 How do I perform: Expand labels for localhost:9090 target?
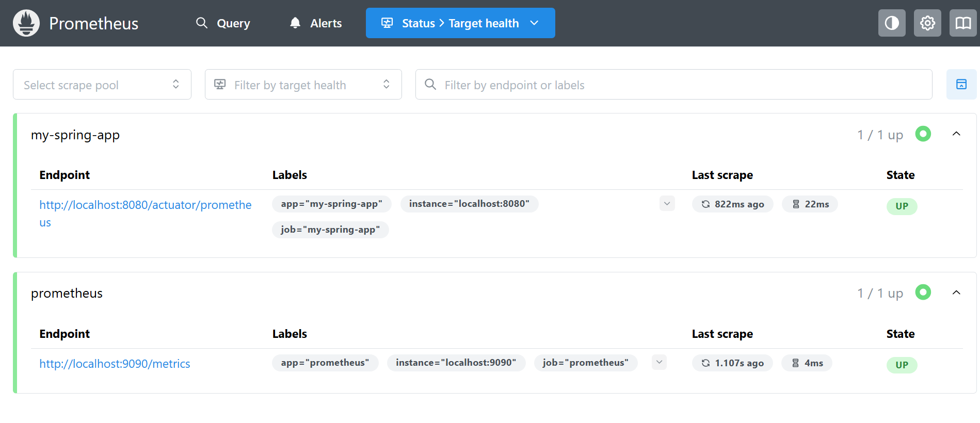point(659,362)
